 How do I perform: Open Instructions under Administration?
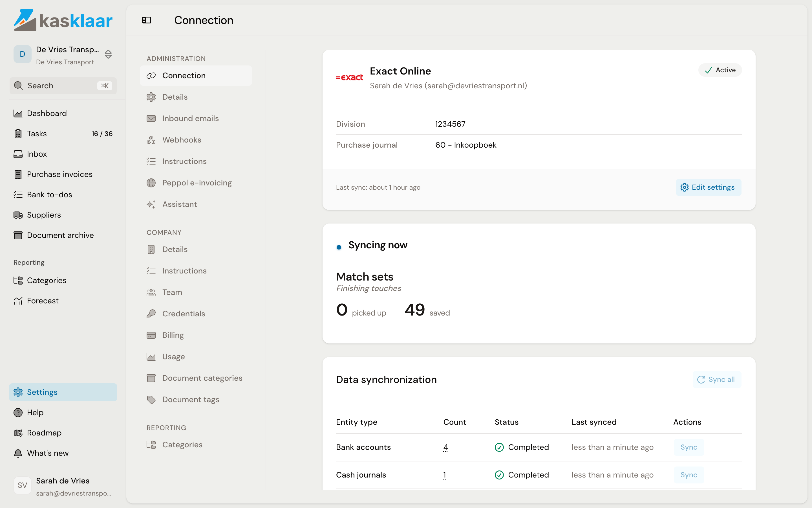[x=196, y=161]
